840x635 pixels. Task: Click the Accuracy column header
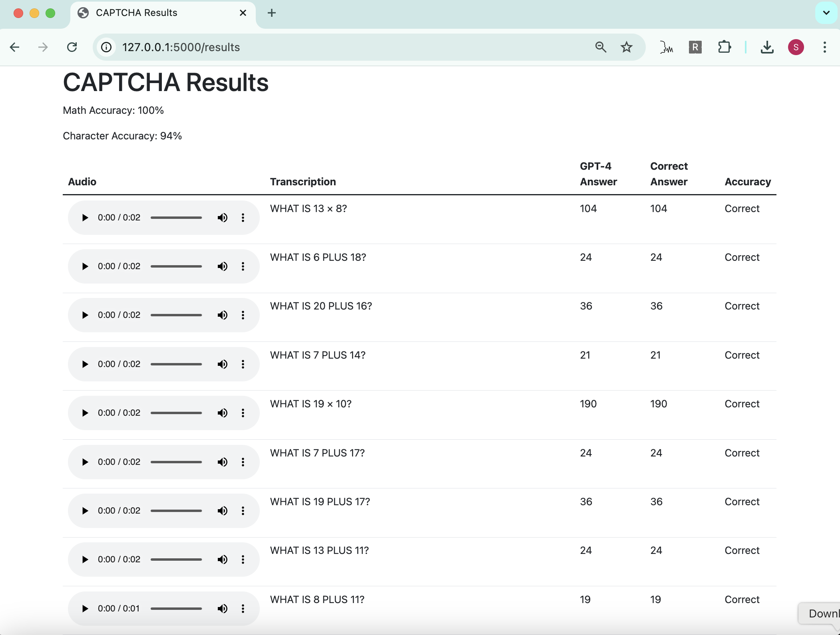tap(748, 182)
